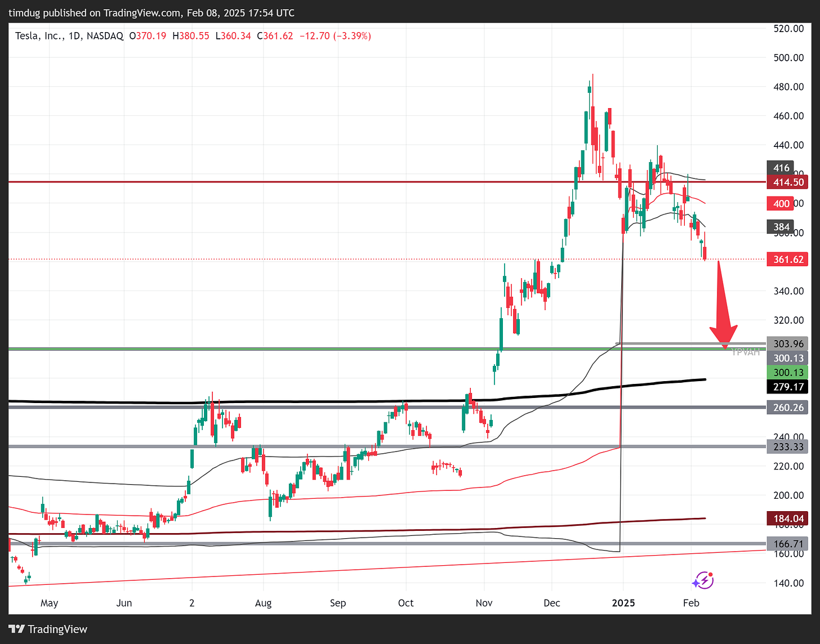Select the dark red 184.04 price label
Viewport: 820px width, 644px height.
click(787, 518)
